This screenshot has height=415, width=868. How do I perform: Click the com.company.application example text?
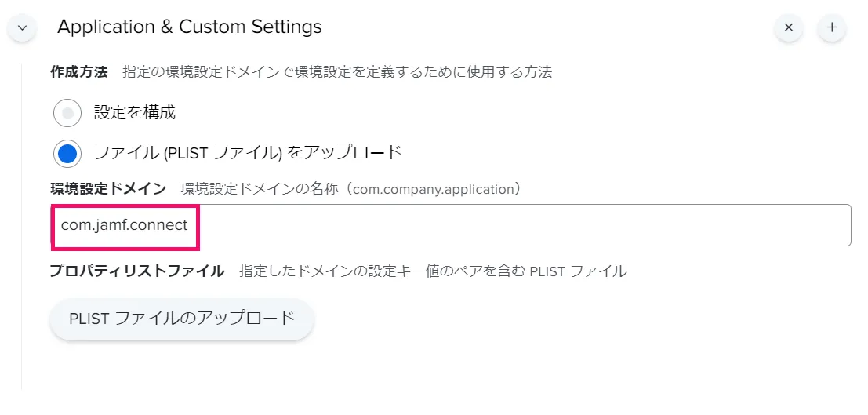(x=434, y=189)
